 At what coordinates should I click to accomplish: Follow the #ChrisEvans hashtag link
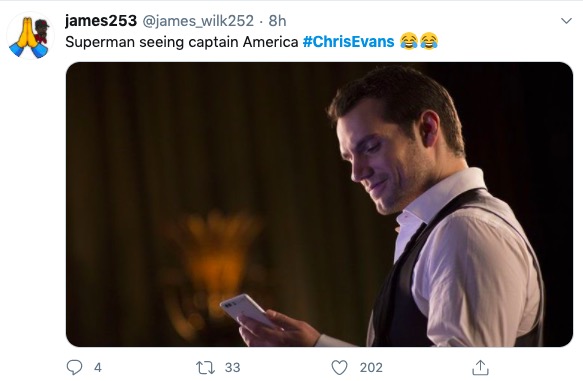(348, 42)
